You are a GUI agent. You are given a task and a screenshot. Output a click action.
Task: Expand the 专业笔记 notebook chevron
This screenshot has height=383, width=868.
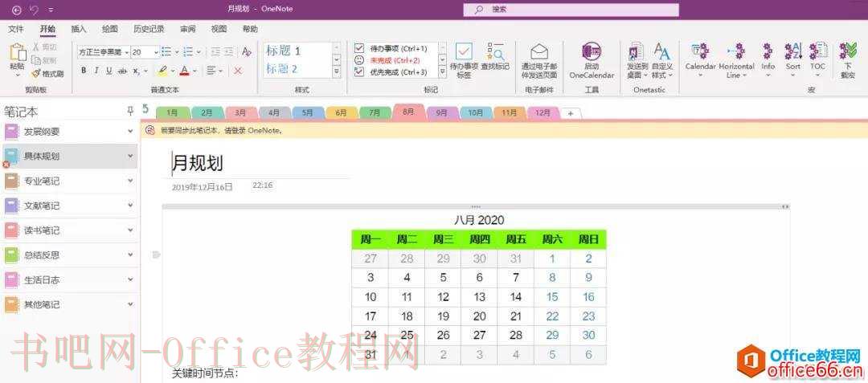(x=131, y=181)
